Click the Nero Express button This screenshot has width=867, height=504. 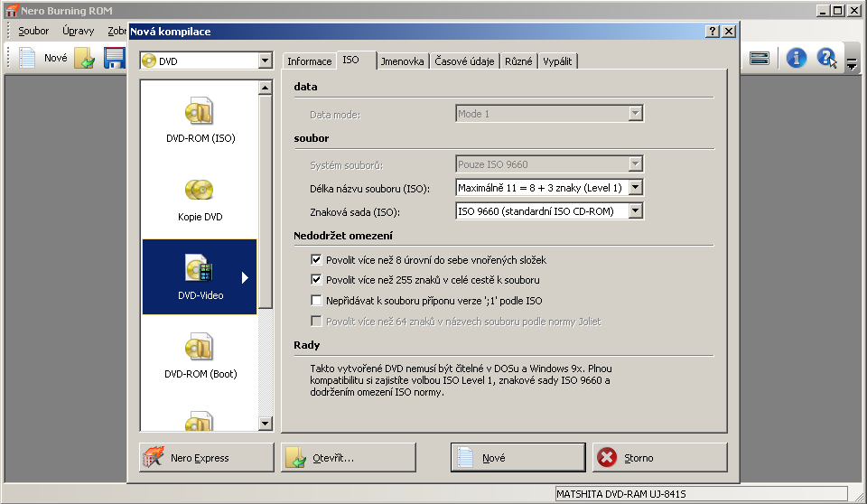pos(206,458)
